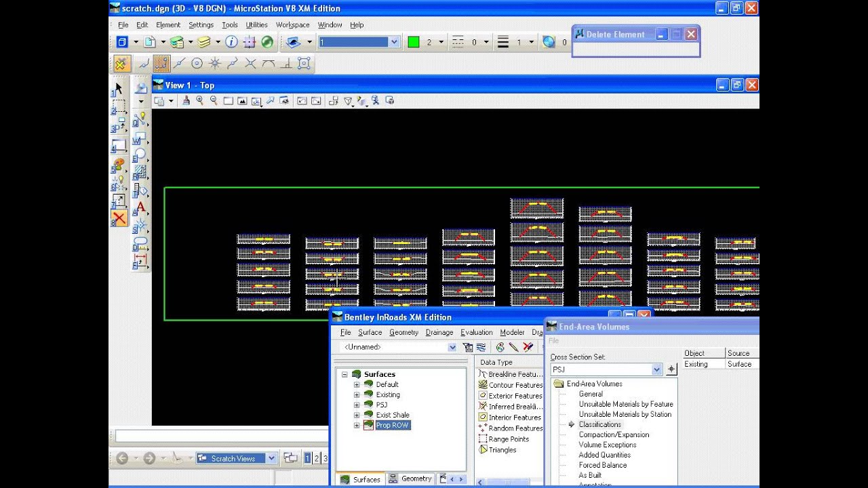This screenshot has height=488, width=868.
Task: Select the Prop ROW surface
Action: (x=393, y=425)
